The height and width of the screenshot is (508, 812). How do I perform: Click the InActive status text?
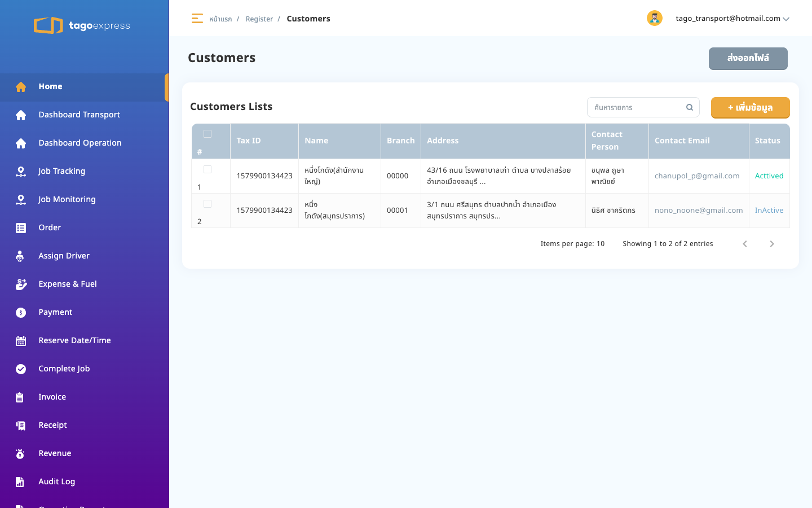769,211
